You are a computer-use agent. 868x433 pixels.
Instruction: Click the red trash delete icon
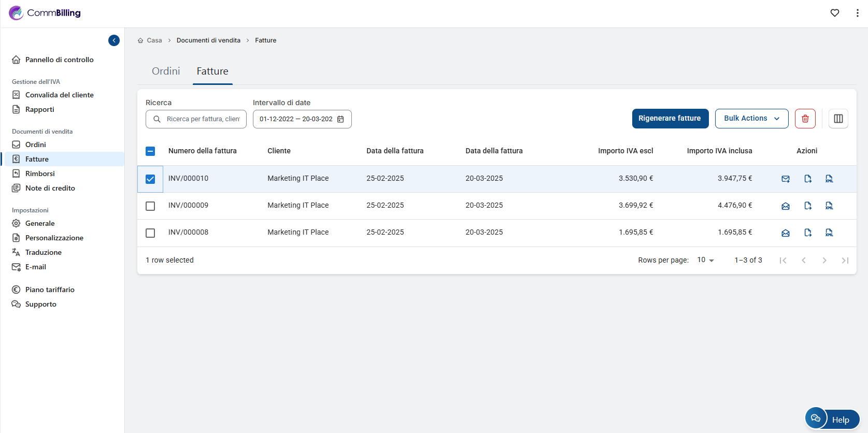(x=805, y=119)
